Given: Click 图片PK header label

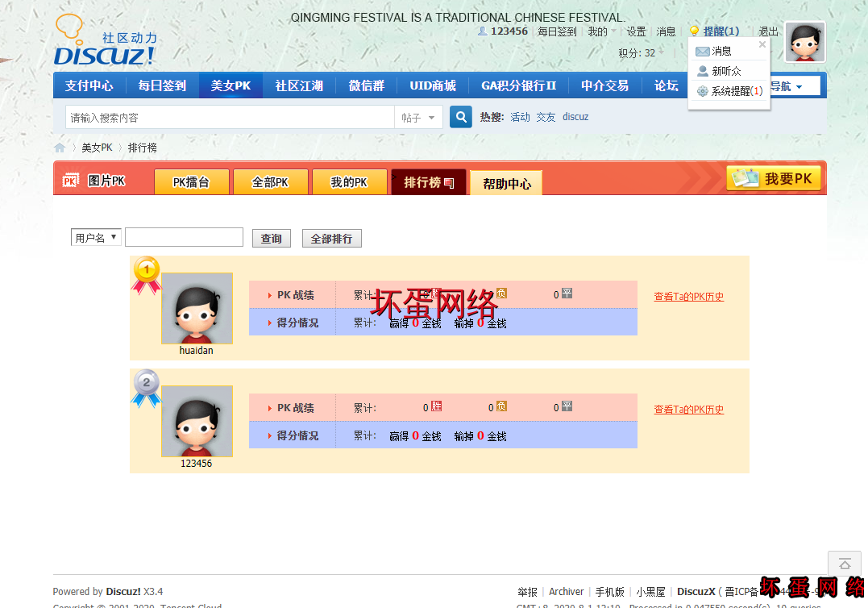Looking at the screenshot, I should 106,181.
